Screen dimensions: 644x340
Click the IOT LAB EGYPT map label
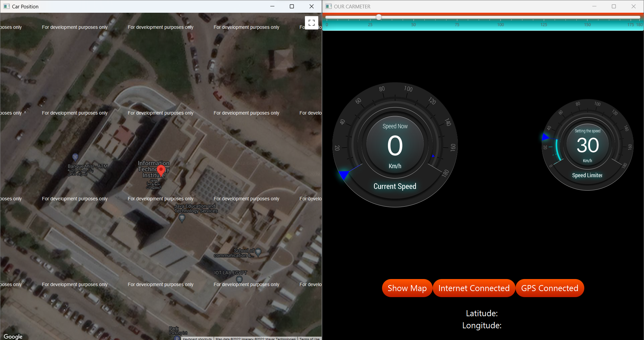tap(230, 273)
